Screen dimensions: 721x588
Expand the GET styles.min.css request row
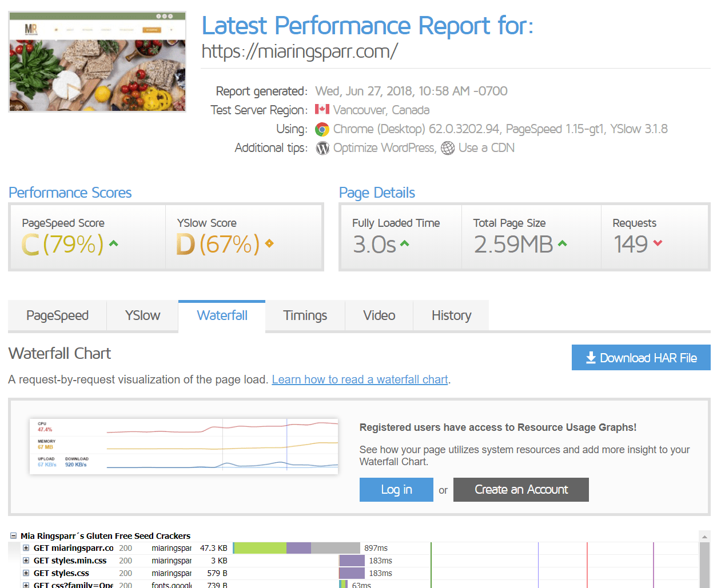pos(26,561)
